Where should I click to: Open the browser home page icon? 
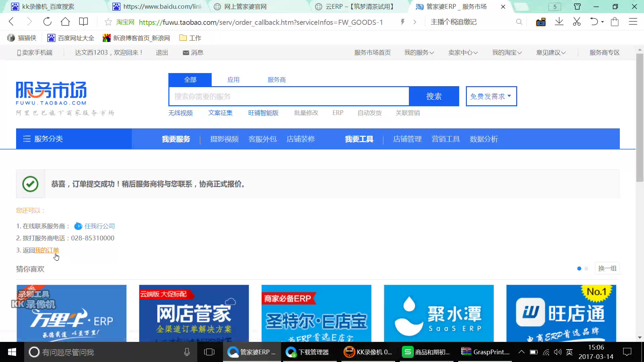[x=65, y=22]
